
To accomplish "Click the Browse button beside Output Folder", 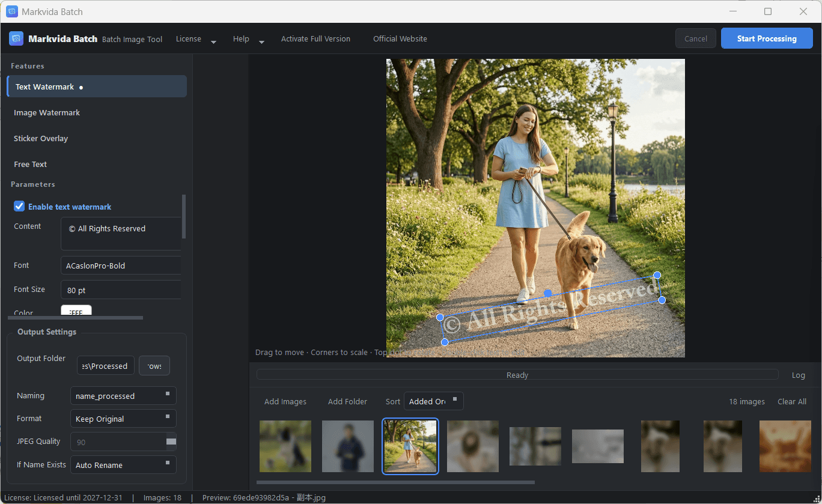I will tap(154, 366).
